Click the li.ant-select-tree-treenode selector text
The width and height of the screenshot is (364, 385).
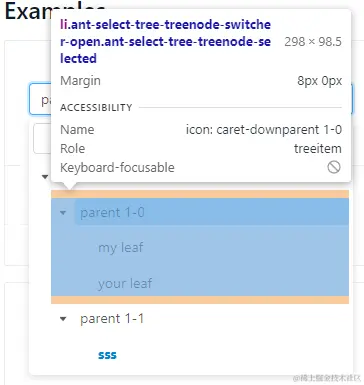click(165, 42)
